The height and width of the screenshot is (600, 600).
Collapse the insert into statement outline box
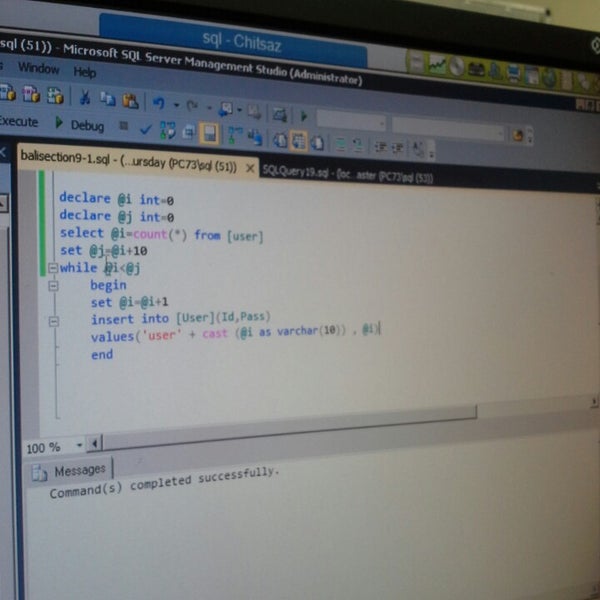click(x=54, y=321)
